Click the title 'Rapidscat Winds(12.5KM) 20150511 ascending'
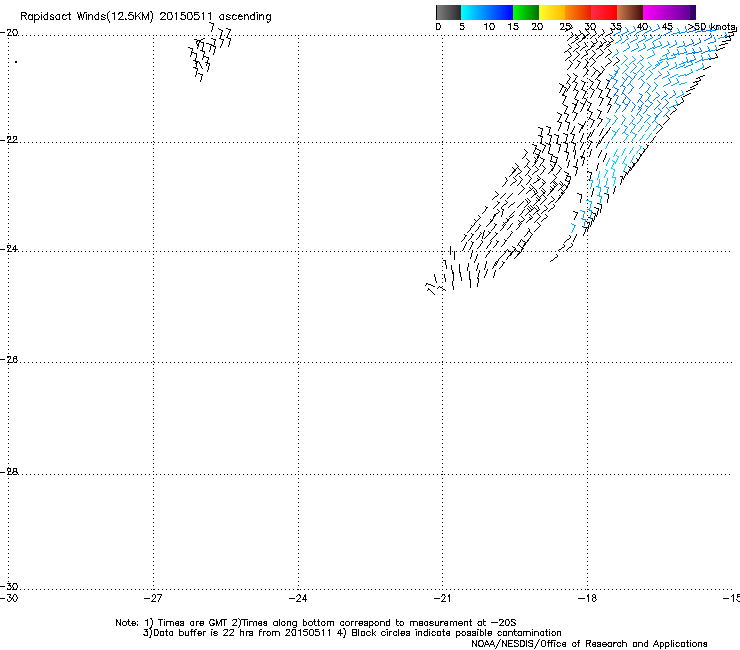The height and width of the screenshot is (650, 740). [x=146, y=17]
